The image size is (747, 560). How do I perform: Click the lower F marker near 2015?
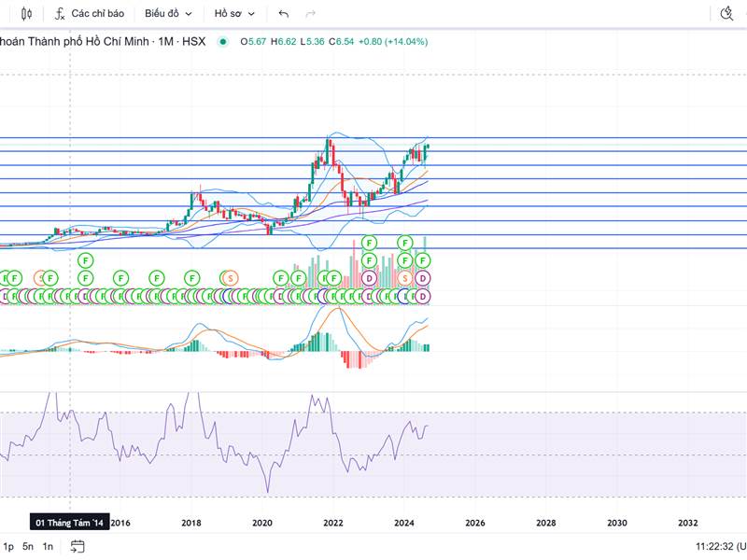point(85,278)
